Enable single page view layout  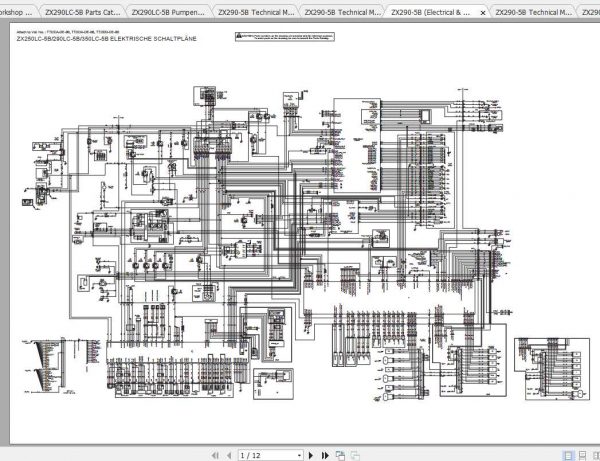click(568, 455)
